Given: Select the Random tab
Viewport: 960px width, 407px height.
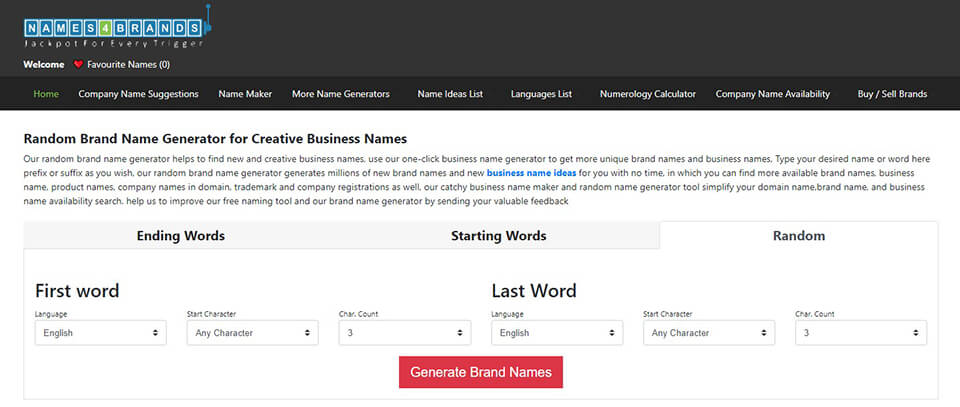Looking at the screenshot, I should 798,236.
